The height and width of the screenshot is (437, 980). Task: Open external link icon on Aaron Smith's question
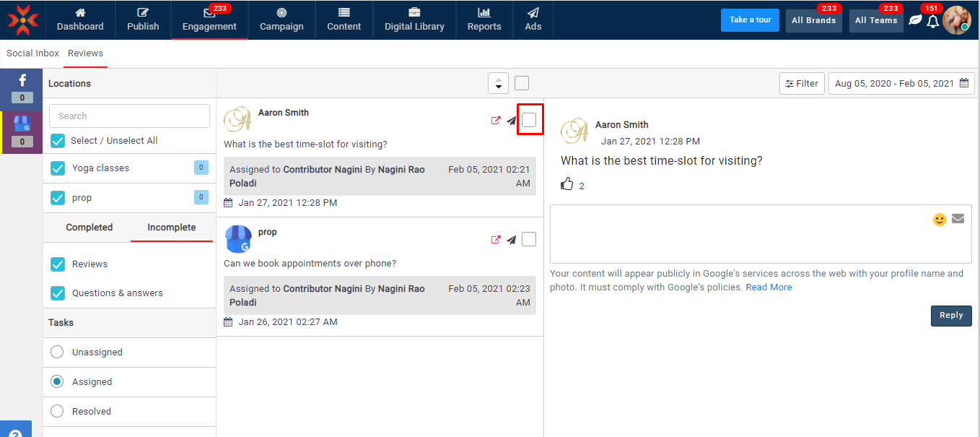point(496,121)
